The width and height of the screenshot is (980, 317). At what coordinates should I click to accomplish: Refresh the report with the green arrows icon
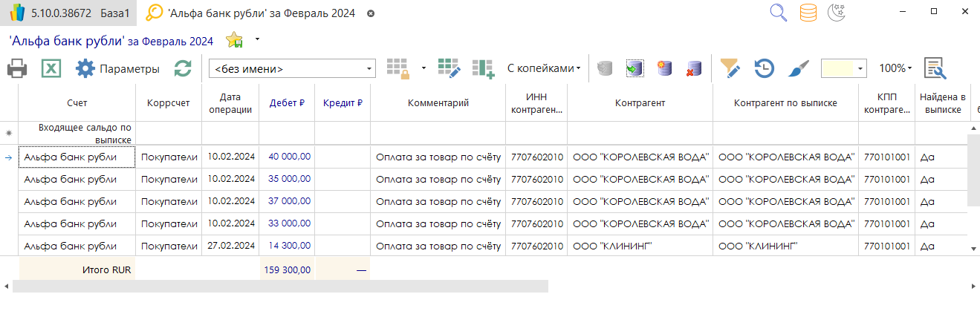pos(183,69)
